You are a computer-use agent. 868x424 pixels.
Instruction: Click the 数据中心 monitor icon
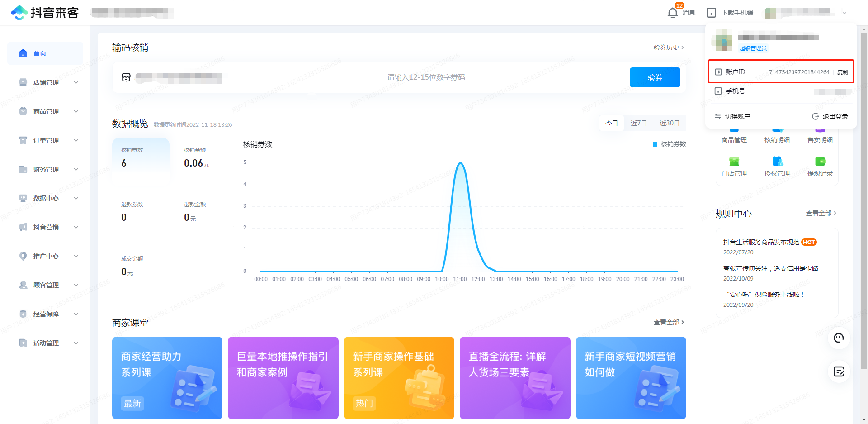(x=23, y=198)
